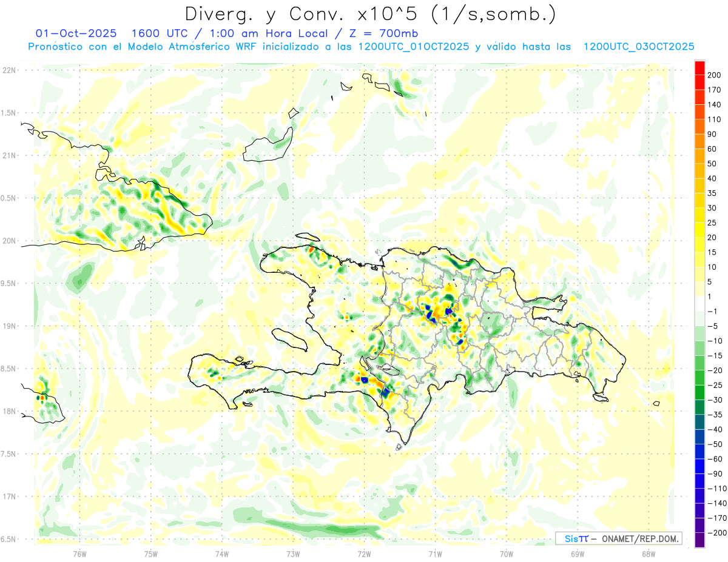Click the 68W longitude axis label
728x562 pixels.
pyautogui.click(x=648, y=553)
